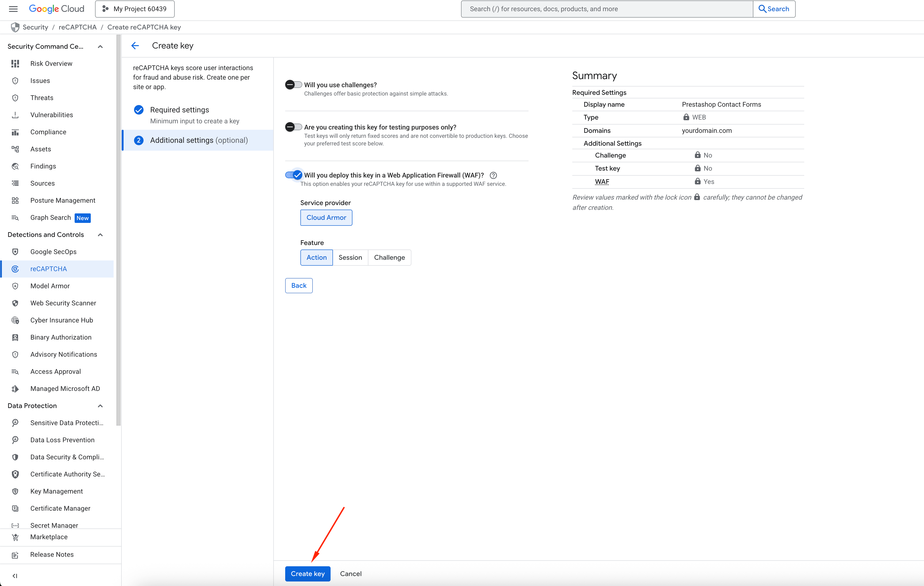
Task: Open the hamburger navigation menu
Action: (x=13, y=9)
